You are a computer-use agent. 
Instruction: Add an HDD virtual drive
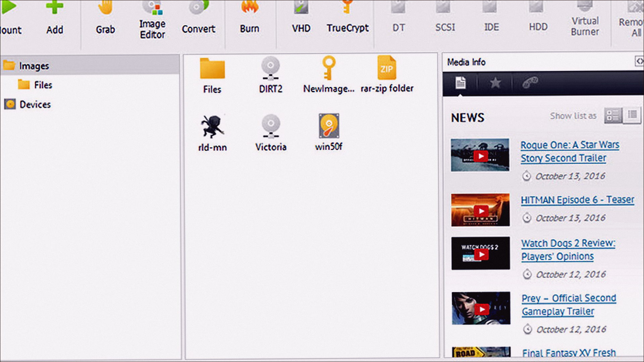tap(538, 17)
